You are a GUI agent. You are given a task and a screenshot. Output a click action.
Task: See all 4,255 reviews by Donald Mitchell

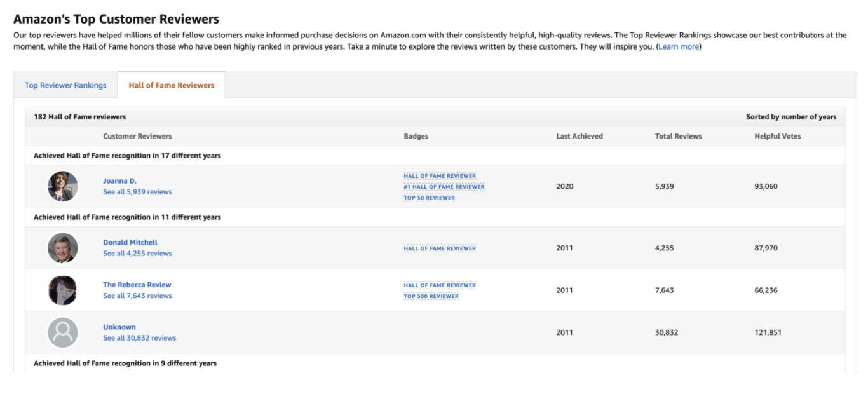137,254
